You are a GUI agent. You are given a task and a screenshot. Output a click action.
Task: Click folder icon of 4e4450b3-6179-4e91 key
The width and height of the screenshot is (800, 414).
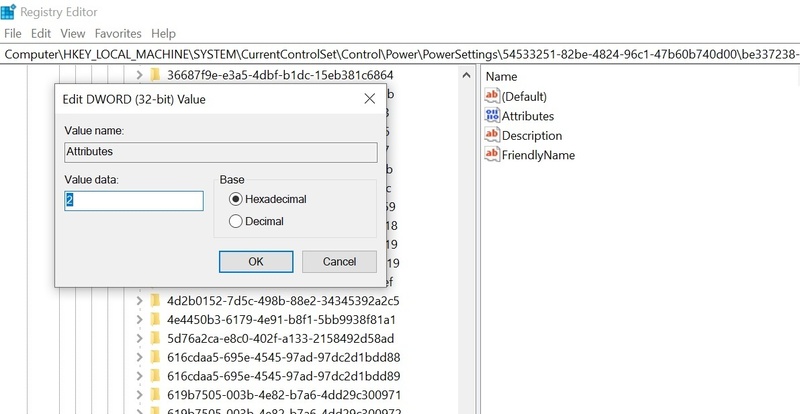(156, 320)
